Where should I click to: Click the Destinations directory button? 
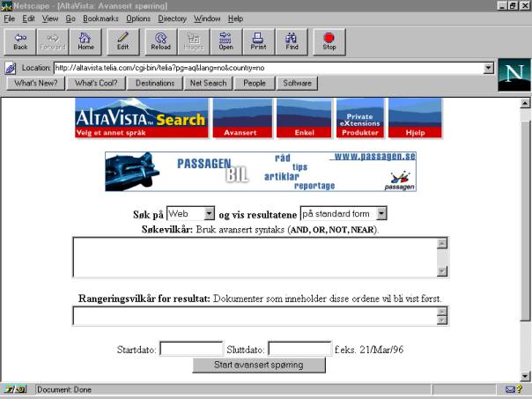point(155,83)
